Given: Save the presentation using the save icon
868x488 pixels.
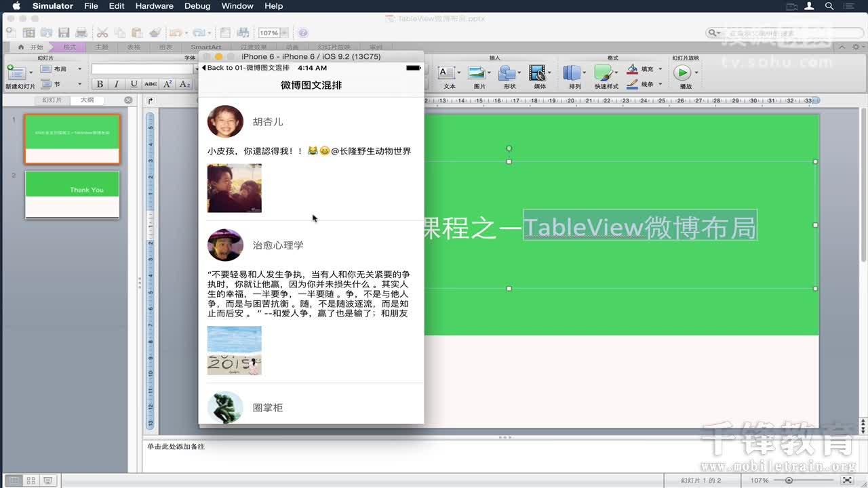Looking at the screenshot, I should [x=64, y=32].
